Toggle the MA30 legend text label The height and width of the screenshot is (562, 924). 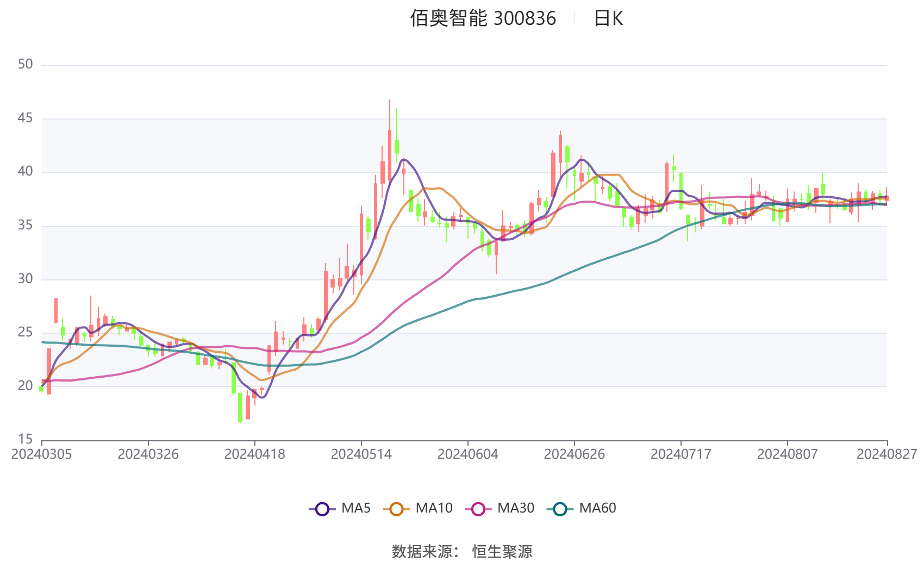coord(516,508)
